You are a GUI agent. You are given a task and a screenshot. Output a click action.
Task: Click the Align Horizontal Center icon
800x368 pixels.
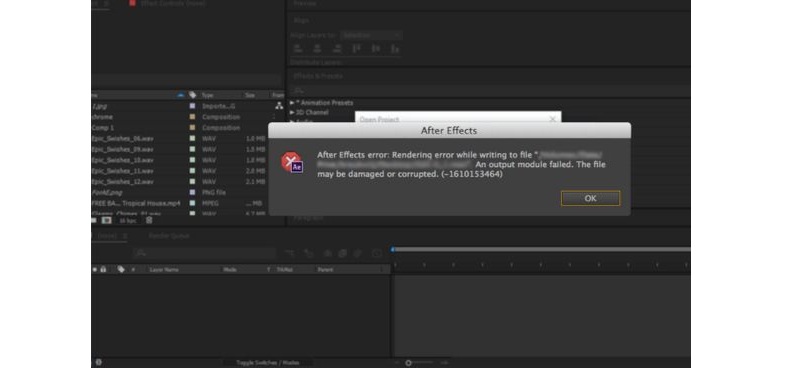pos(317,48)
